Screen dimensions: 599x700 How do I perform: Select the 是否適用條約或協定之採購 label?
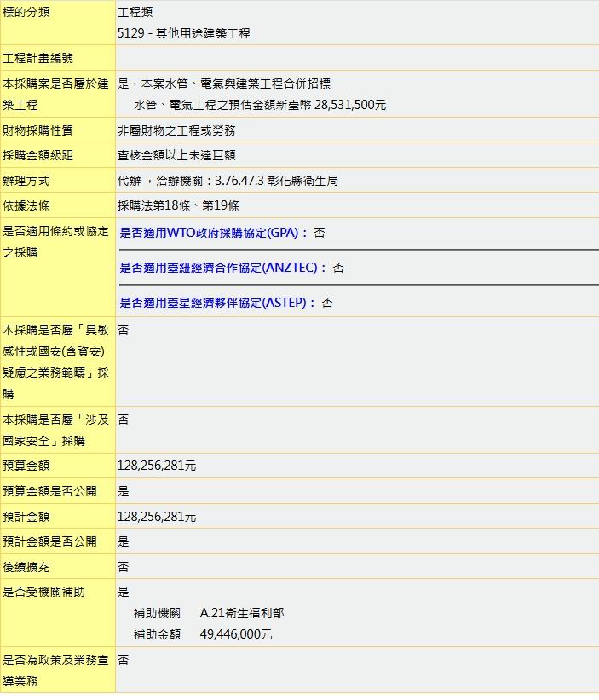click(x=55, y=242)
